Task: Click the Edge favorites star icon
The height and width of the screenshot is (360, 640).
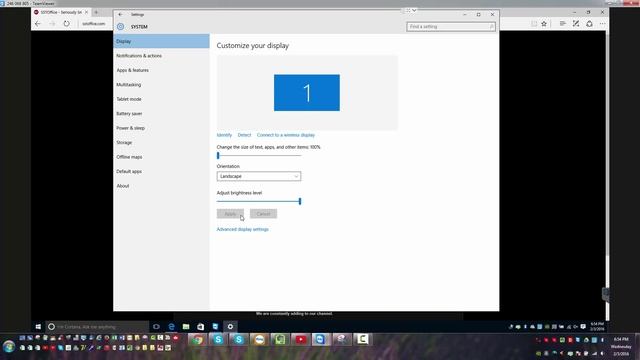Action: [544, 24]
